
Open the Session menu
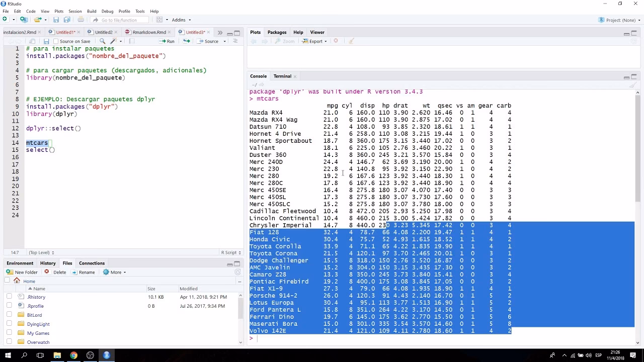point(75,11)
